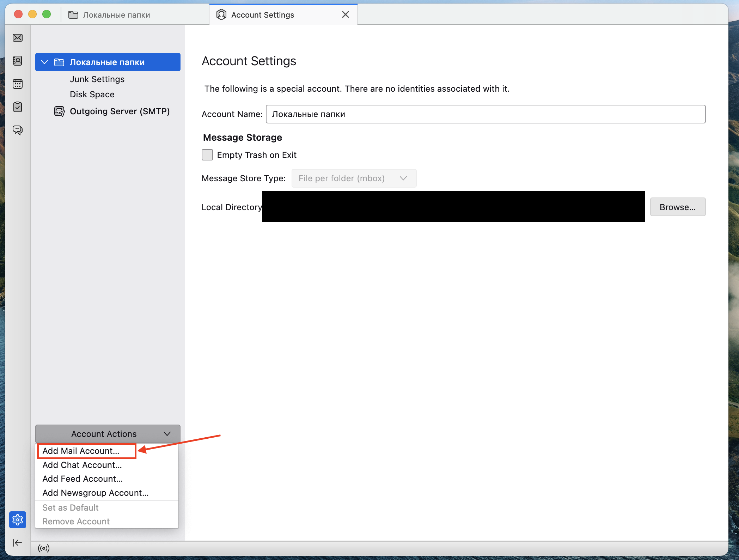
Task: Select Outgoing Server (SMTP) entry
Action: 120,111
